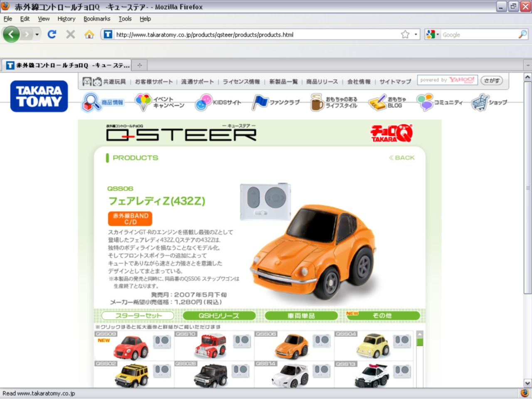Click the KIDSサイト smiley icon
The width and height of the screenshot is (532, 399).
tap(203, 102)
